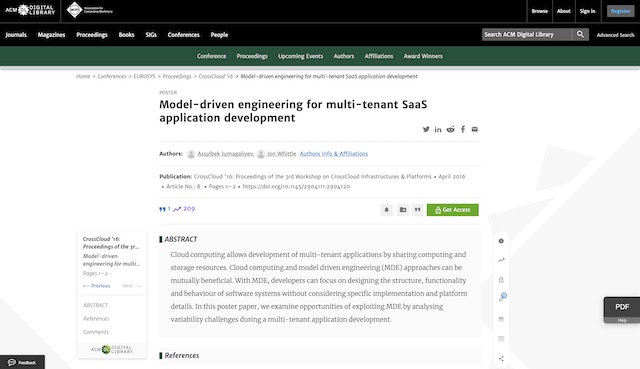This screenshot has height=369, width=640.
Task: Share article on Reddit
Action: tap(450, 129)
